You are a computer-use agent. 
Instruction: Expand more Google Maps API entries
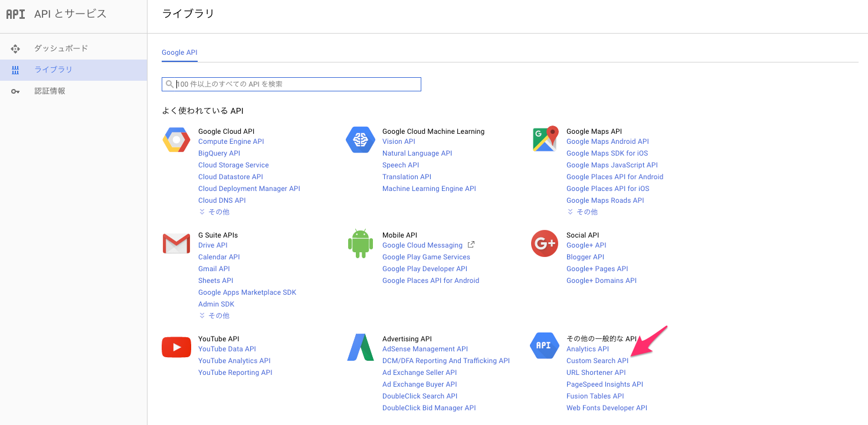(x=582, y=212)
